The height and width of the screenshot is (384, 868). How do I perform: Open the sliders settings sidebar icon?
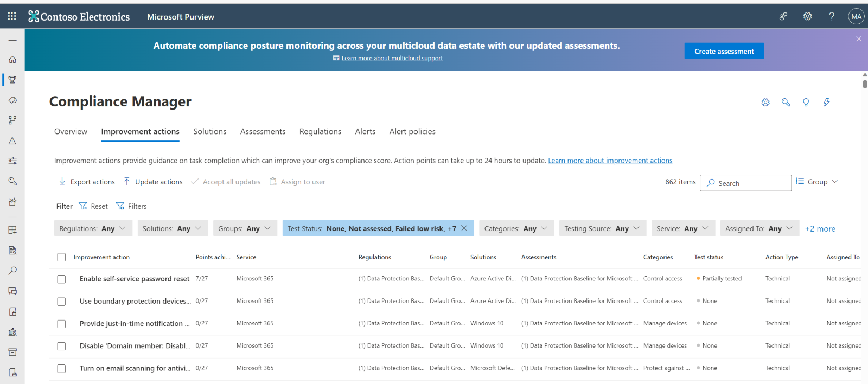click(x=12, y=161)
